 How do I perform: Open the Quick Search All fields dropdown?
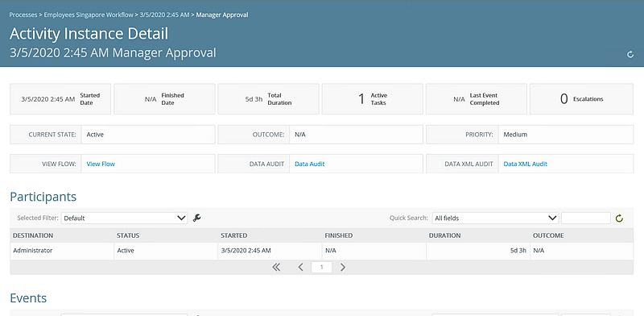point(495,218)
